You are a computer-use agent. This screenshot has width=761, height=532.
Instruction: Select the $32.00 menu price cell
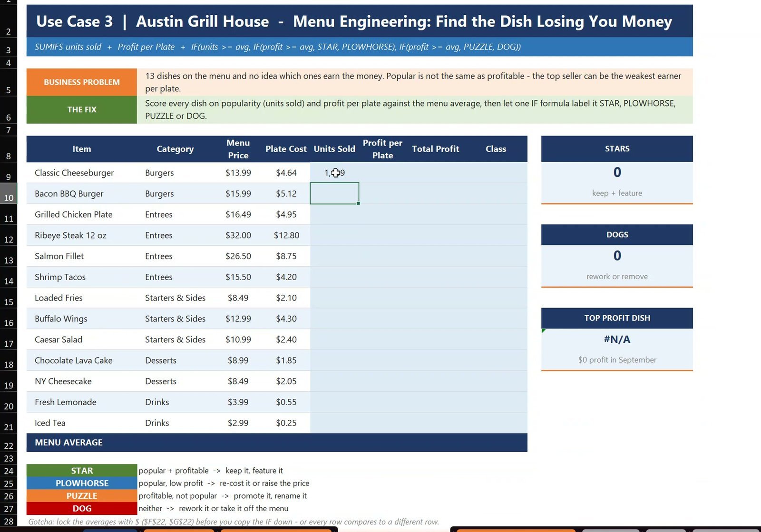click(x=238, y=235)
